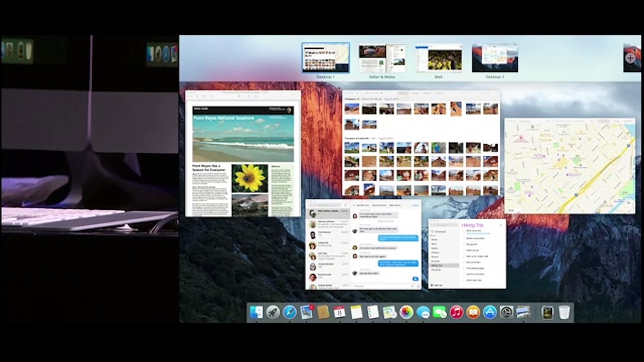
Task: Open Photos colorful flower icon in Dock
Action: pyautogui.click(x=406, y=312)
